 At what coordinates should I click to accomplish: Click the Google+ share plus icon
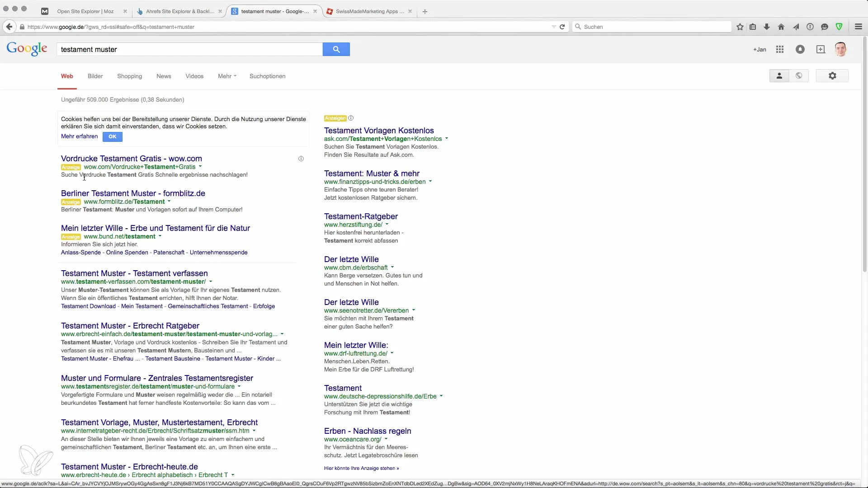821,49
